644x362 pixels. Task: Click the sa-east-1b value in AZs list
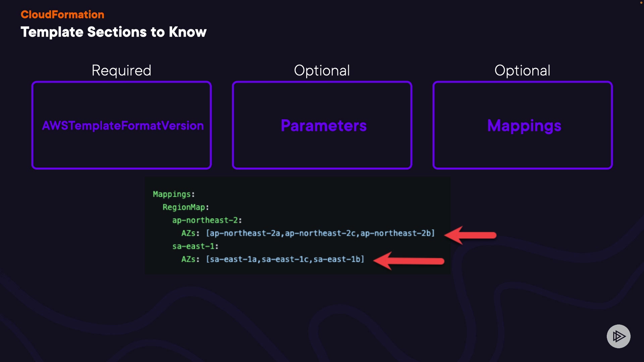coord(337,259)
